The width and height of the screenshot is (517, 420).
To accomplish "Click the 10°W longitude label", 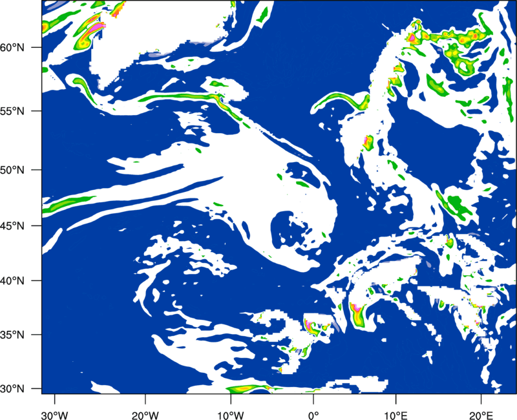I will (231, 415).
